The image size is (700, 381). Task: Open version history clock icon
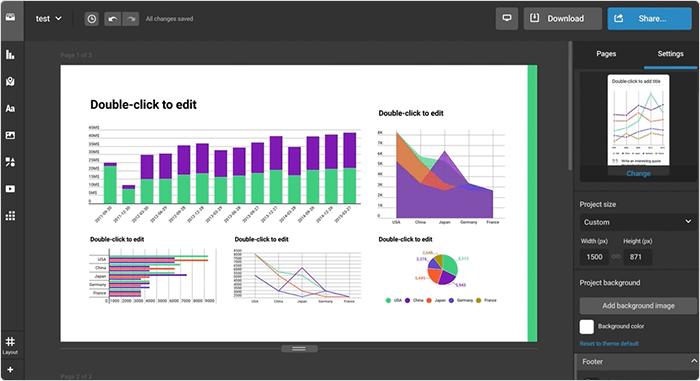(92, 19)
